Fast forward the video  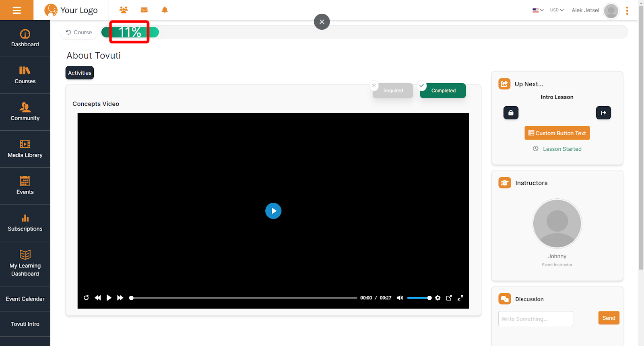click(x=120, y=298)
